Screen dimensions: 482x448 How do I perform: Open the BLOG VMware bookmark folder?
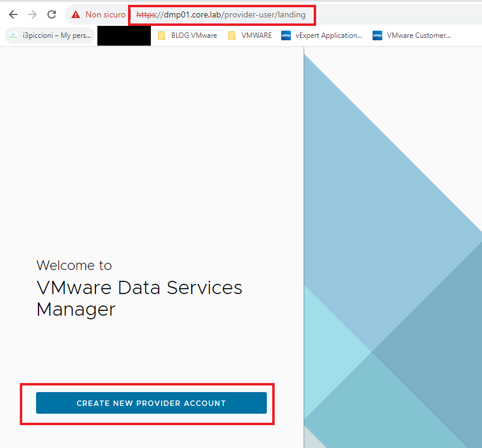188,35
